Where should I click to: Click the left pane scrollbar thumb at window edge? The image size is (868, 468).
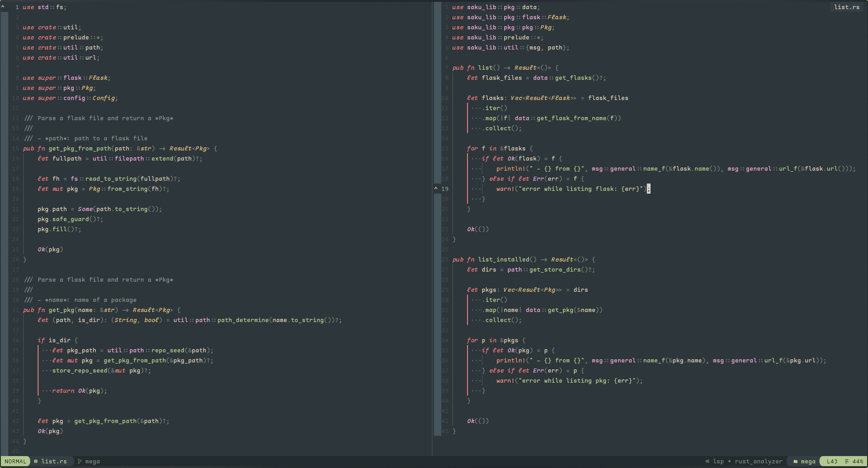pyautogui.click(x=5, y=234)
